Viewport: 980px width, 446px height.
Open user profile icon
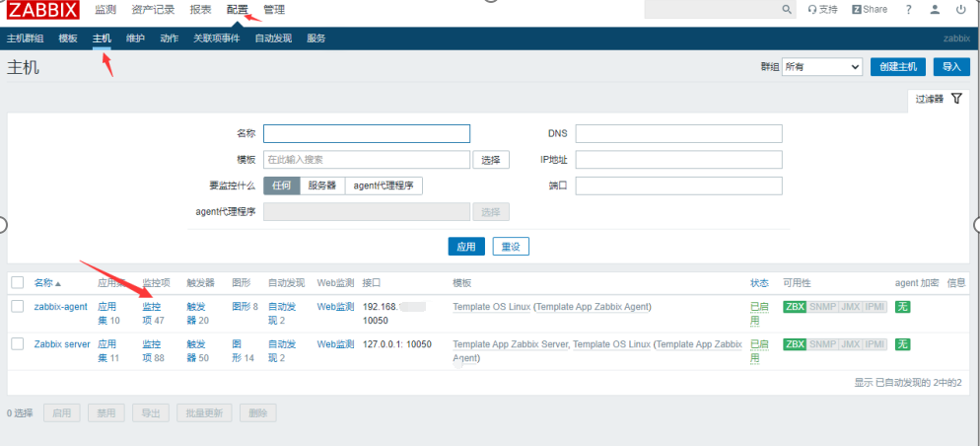[935, 10]
